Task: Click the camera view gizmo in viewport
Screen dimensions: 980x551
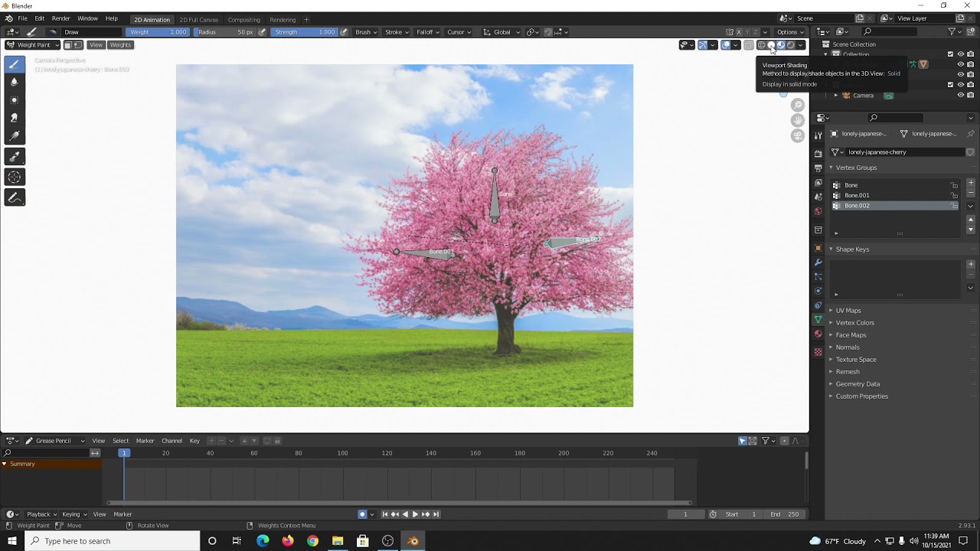Action: (x=798, y=135)
